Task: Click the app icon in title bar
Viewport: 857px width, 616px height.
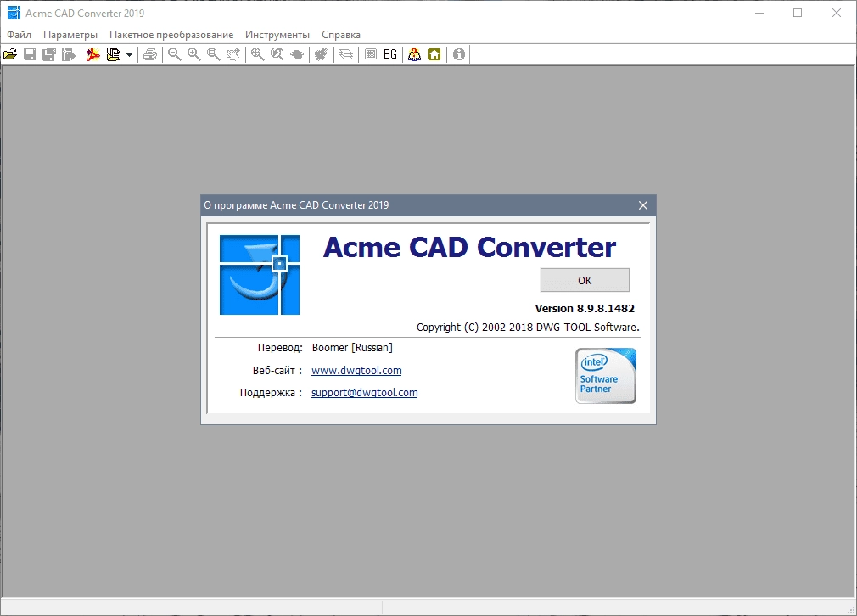Action: (x=14, y=13)
